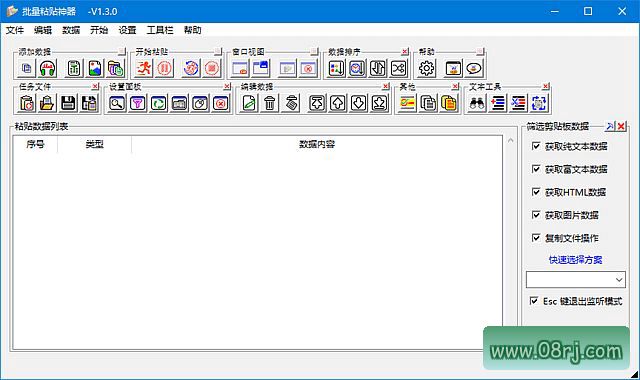Open the 开始 menu
The image size is (640, 380).
pyautogui.click(x=99, y=30)
